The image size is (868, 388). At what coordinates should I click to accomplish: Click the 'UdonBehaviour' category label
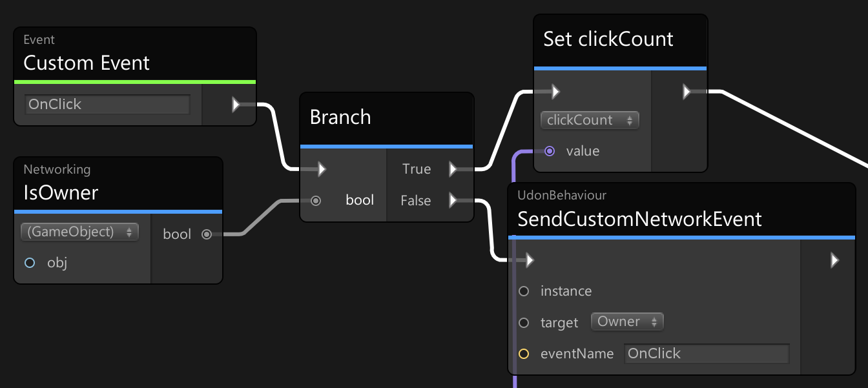562,195
